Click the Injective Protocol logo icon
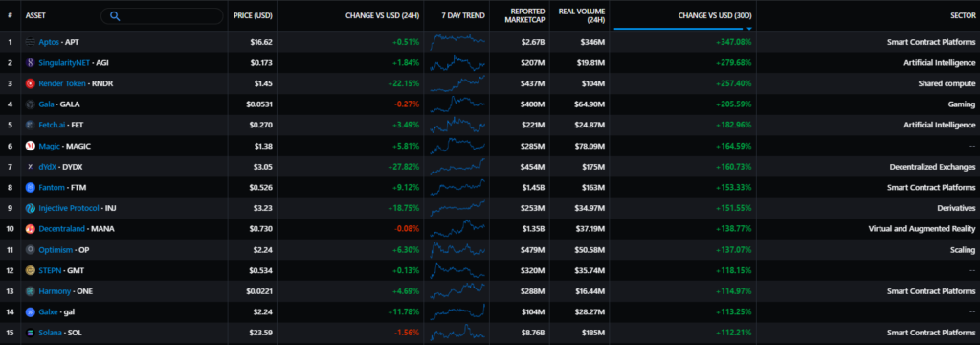The image size is (980, 345). [30, 208]
